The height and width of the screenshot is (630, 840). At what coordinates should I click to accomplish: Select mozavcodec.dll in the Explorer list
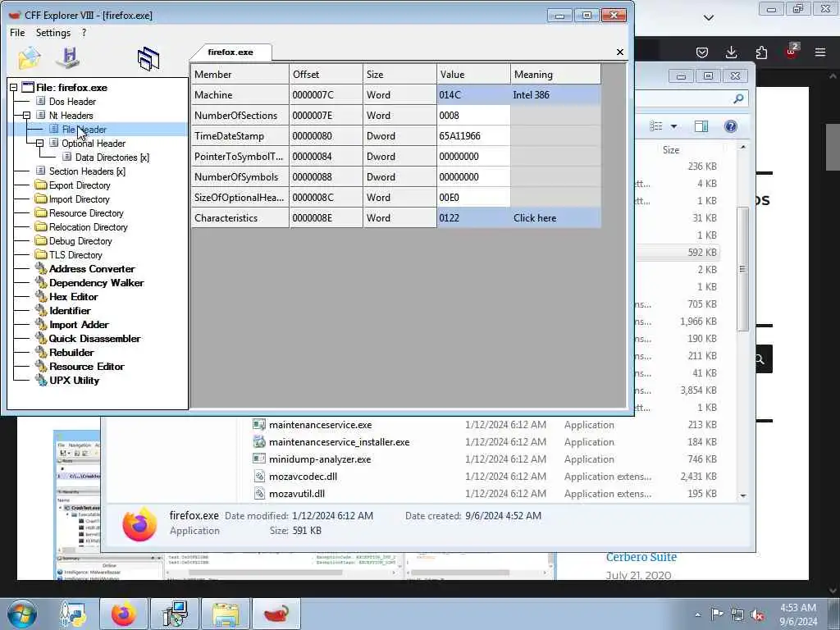303,477
